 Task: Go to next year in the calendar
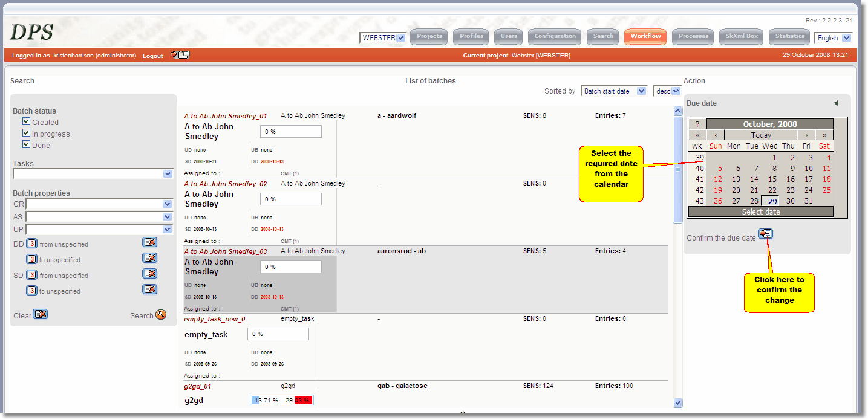[824, 135]
